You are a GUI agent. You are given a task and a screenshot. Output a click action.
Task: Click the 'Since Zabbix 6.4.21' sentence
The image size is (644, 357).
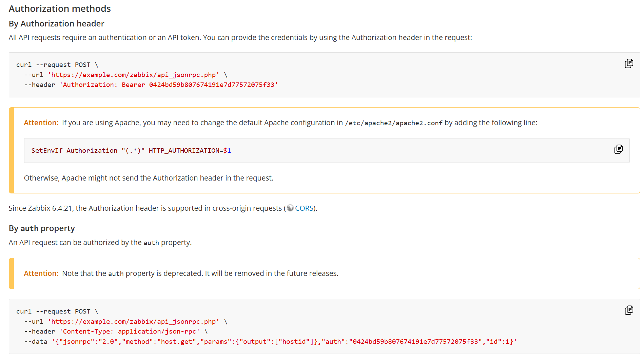click(145, 208)
